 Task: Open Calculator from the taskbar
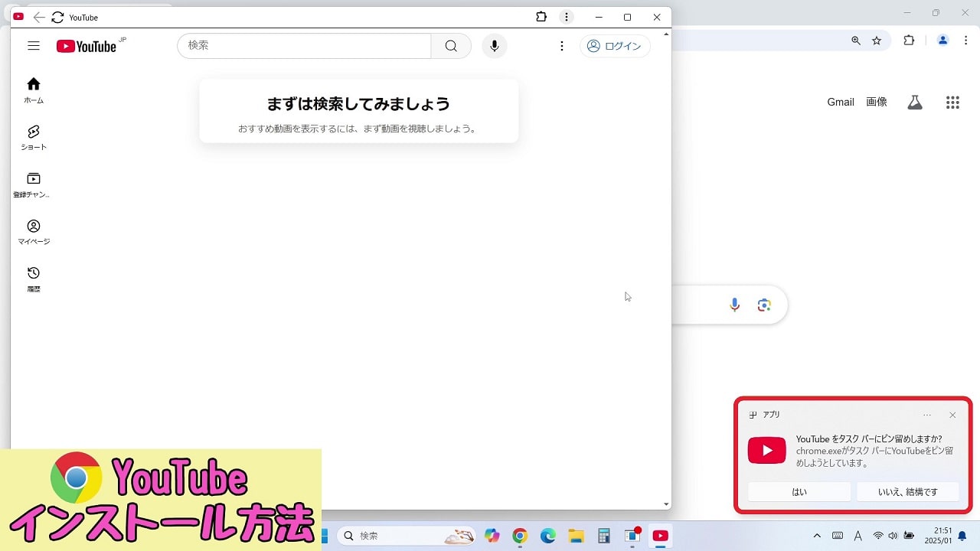tap(604, 536)
